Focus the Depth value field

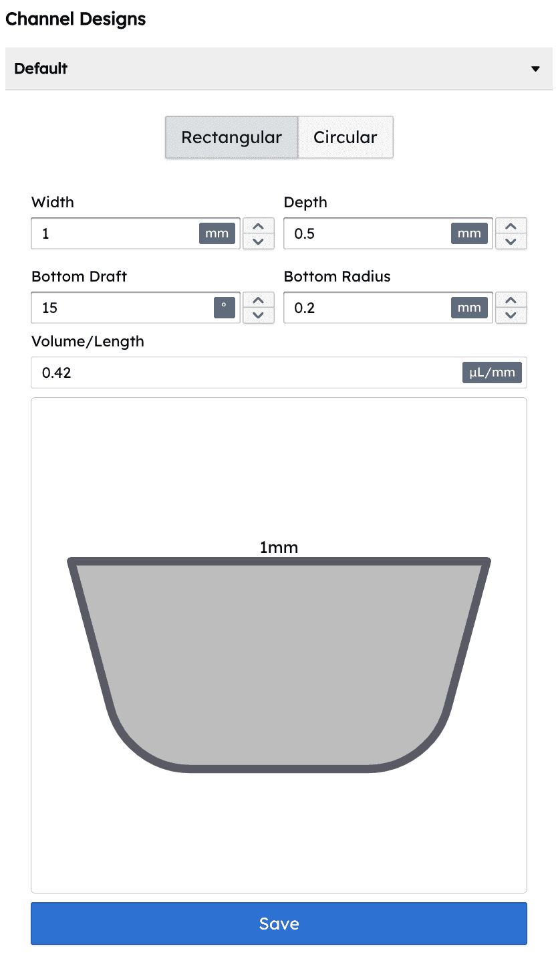[368, 234]
